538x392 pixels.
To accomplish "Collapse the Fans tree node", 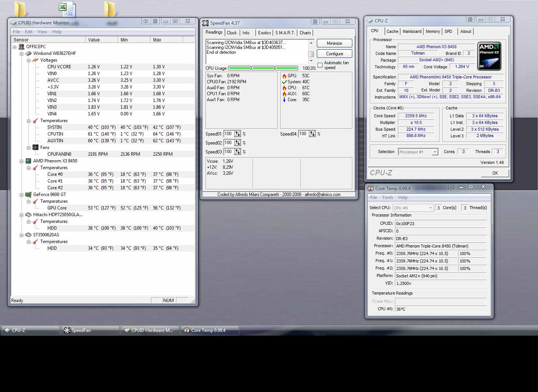I will [29, 148].
